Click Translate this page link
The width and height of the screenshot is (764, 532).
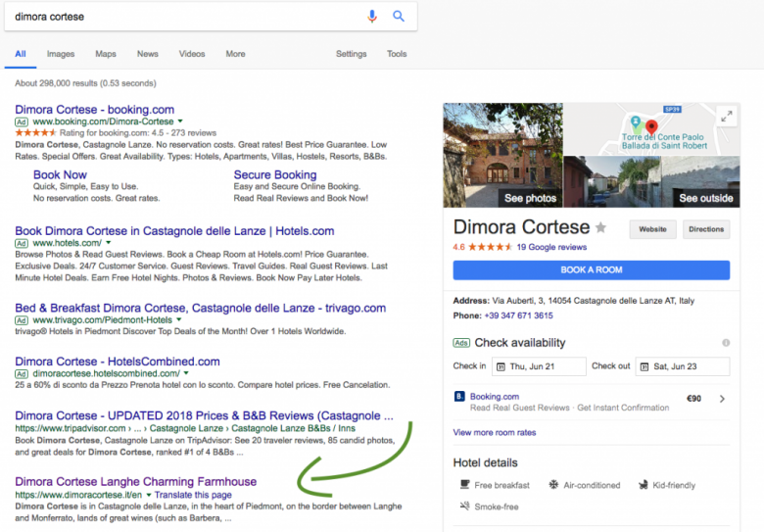pos(193,495)
